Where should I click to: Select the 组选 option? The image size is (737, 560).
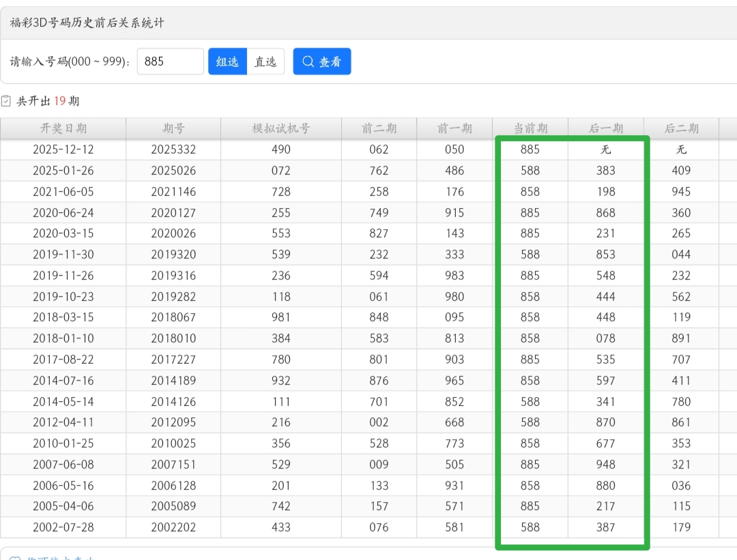[x=227, y=61]
